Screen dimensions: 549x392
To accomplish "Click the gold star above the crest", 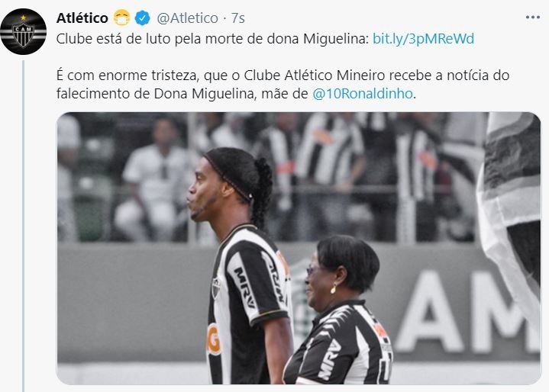I will (23, 18).
